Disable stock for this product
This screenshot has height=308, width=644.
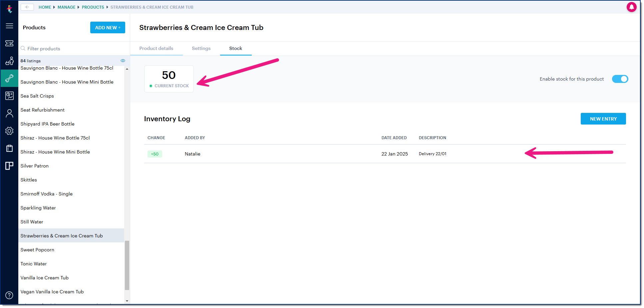620,79
